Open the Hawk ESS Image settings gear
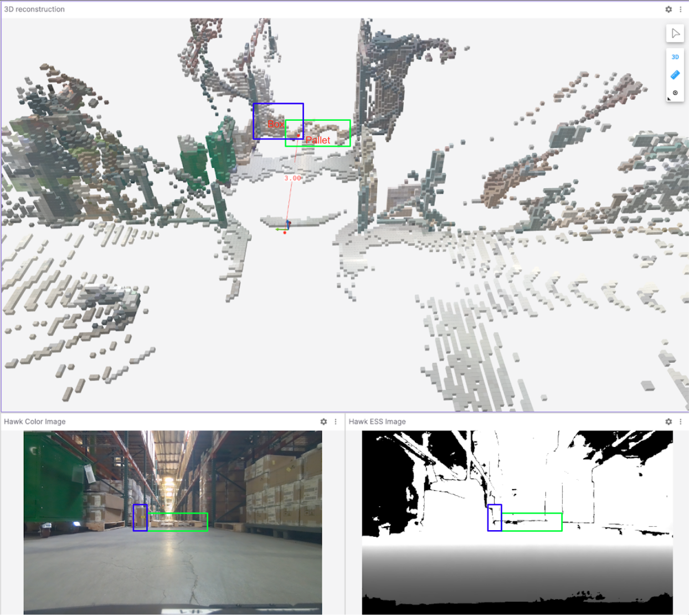The height and width of the screenshot is (616, 689). pos(669,422)
